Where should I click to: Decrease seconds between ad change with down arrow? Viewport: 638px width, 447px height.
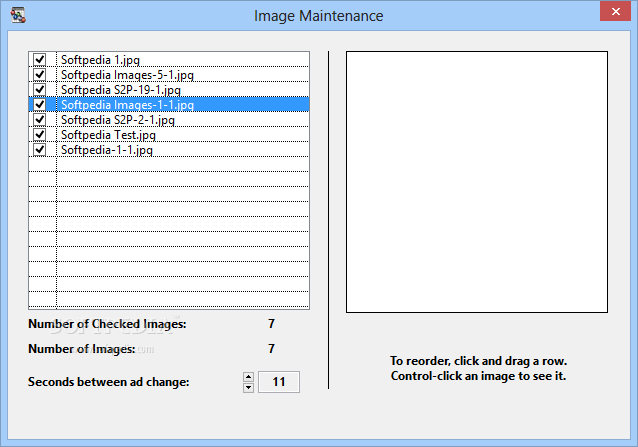click(x=248, y=388)
